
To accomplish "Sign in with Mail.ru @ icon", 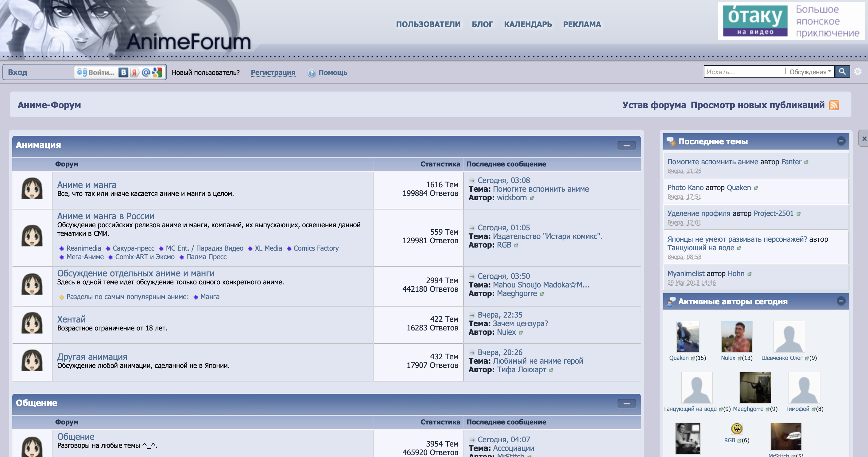I will [x=146, y=72].
